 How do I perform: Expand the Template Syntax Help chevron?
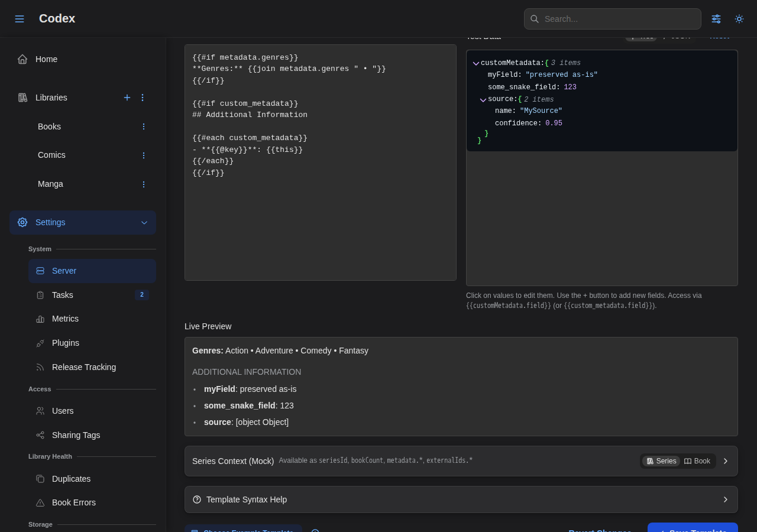[x=726, y=499]
